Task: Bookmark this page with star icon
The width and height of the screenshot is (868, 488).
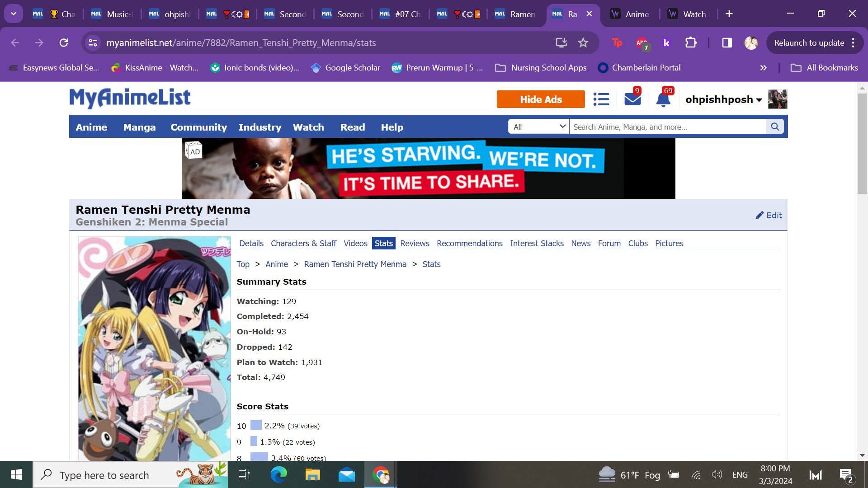Action: (x=583, y=43)
